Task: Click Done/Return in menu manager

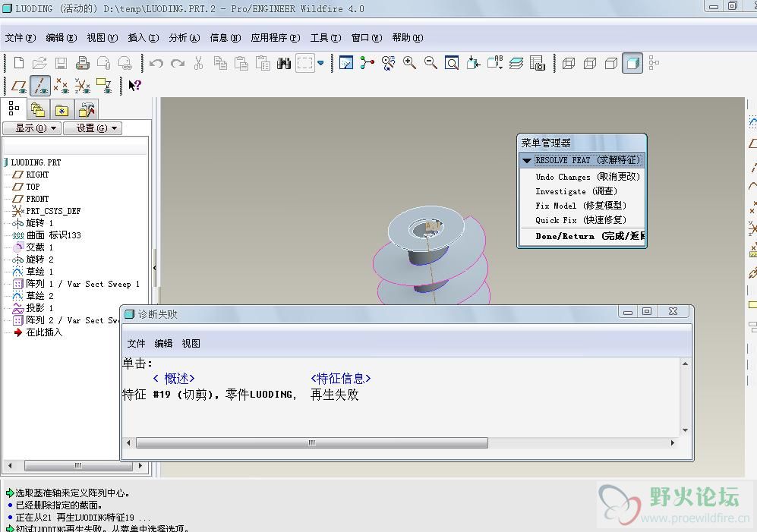Action: (x=590, y=236)
